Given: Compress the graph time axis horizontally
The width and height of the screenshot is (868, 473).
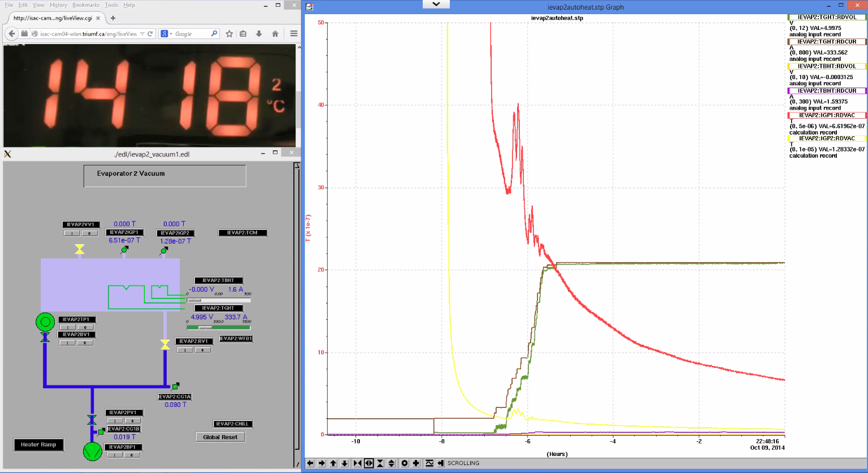Looking at the screenshot, I should pos(357,463).
